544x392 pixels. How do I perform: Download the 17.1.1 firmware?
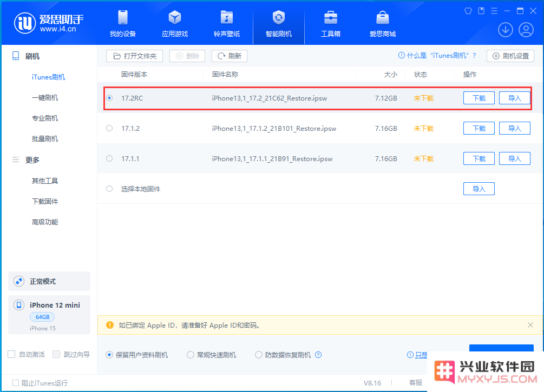(479, 158)
